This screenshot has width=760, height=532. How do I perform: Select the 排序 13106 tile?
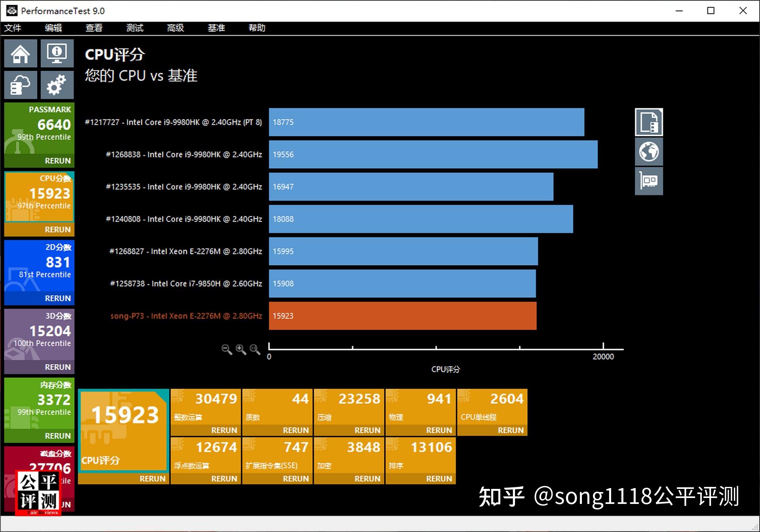point(421,455)
